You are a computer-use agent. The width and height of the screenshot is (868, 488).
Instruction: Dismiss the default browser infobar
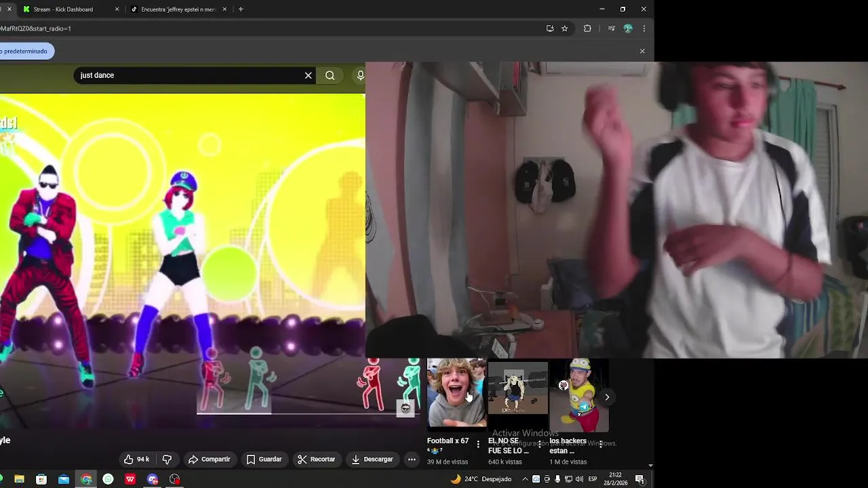click(x=642, y=51)
